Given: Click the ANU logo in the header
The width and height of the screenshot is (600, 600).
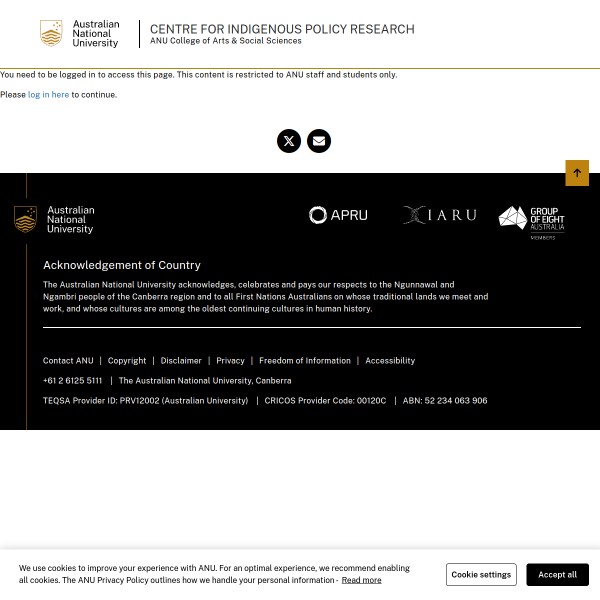Looking at the screenshot, I should (x=79, y=34).
